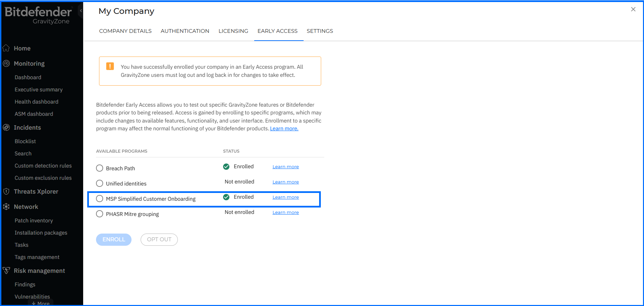Open Patch inventory

click(x=34, y=221)
